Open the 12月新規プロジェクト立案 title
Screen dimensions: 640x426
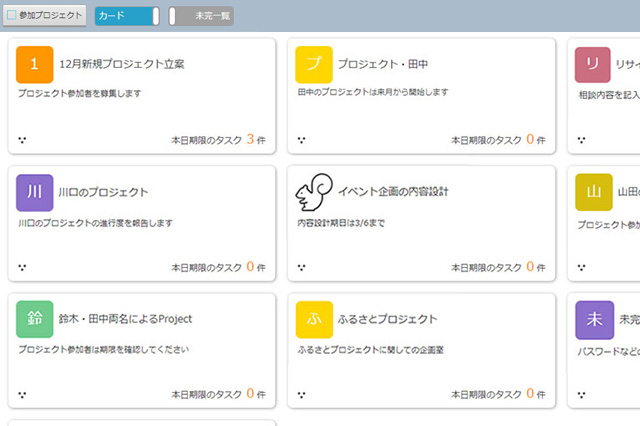click(122, 64)
